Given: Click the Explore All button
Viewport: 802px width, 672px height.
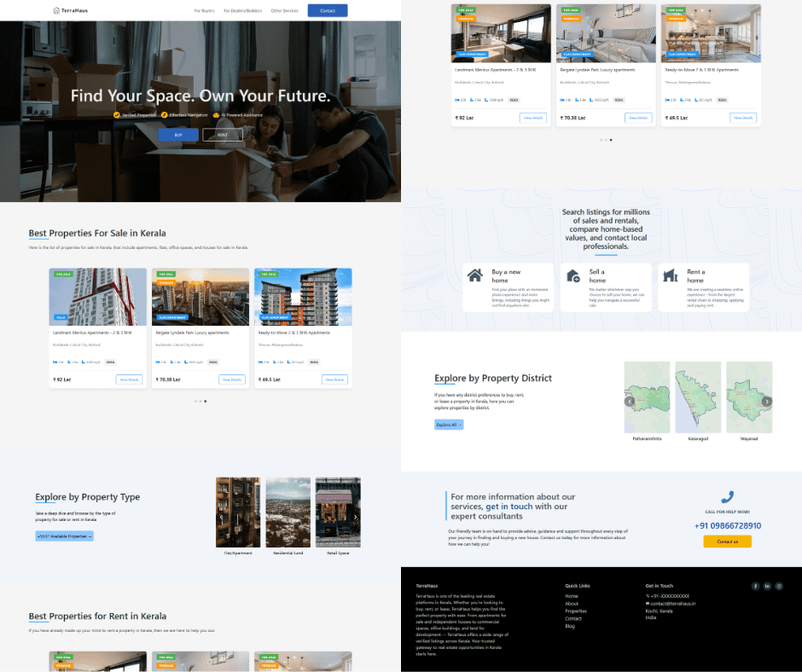Looking at the screenshot, I should (x=449, y=425).
